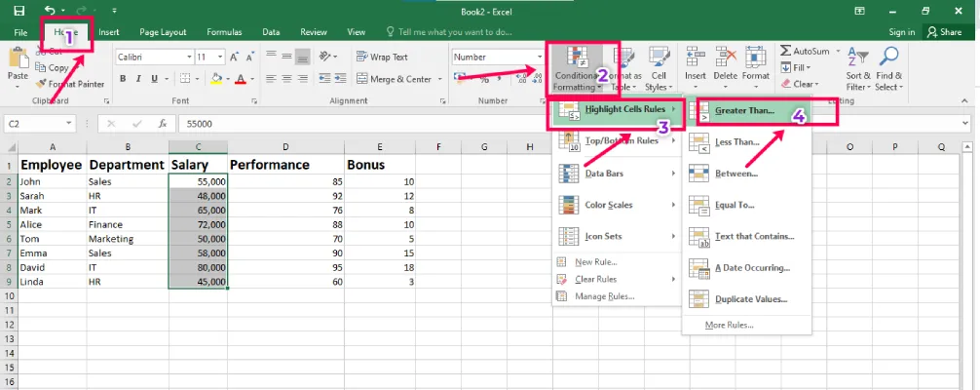Open the Calibri font name dropdown
The image size is (980, 390).
pos(189,57)
